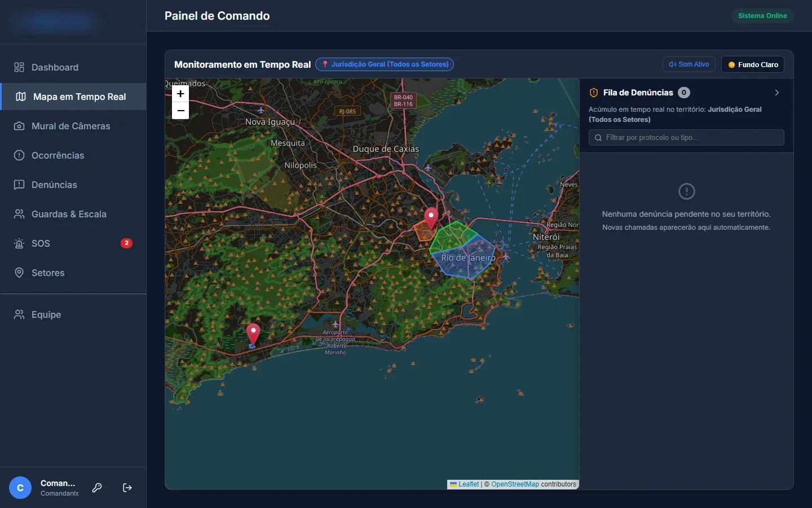Click the camera icon for Mural de Câmeras
Screen dimensions: 812x508
coord(19,126)
